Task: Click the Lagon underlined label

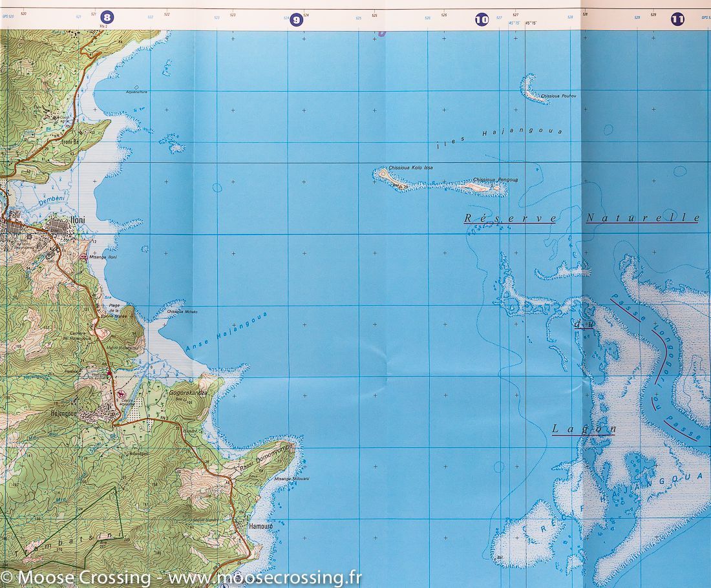Action: tap(583, 429)
